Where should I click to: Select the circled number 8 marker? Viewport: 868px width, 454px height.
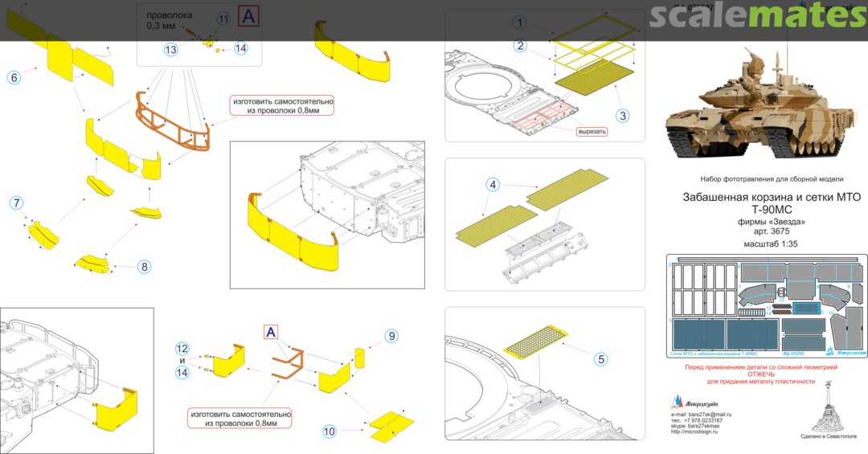[143, 266]
